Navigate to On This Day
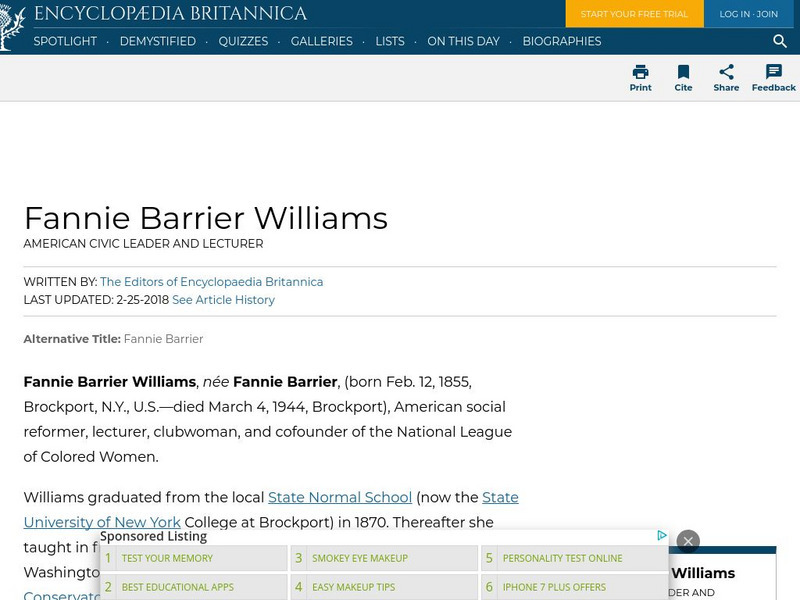 click(464, 42)
